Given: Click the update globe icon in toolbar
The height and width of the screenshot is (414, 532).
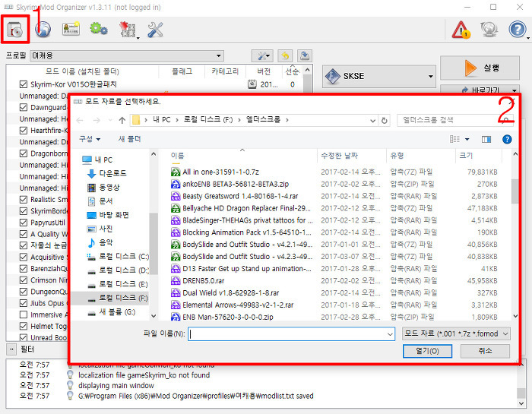Looking at the screenshot, I should coord(489,30).
